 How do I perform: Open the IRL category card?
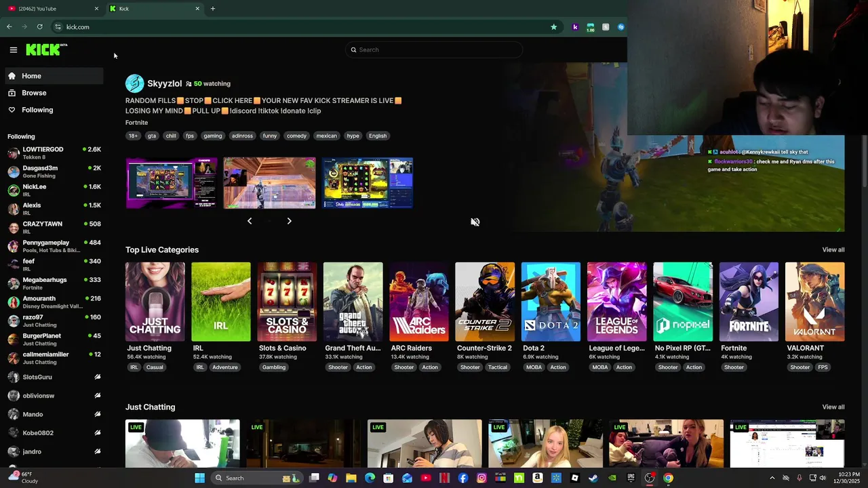point(220,302)
